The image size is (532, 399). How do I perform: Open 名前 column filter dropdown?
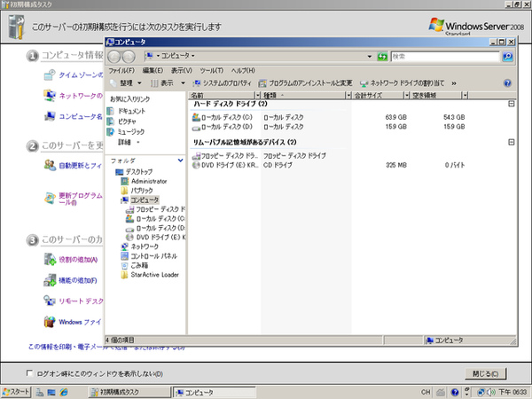tap(257, 96)
